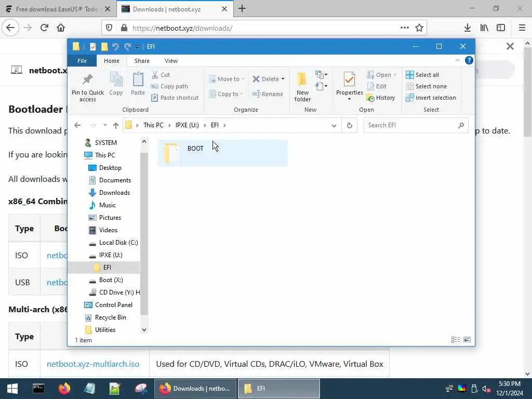Screen dimensions: 532x399
Task: Bookmark this page with star icon
Action: (419, 28)
